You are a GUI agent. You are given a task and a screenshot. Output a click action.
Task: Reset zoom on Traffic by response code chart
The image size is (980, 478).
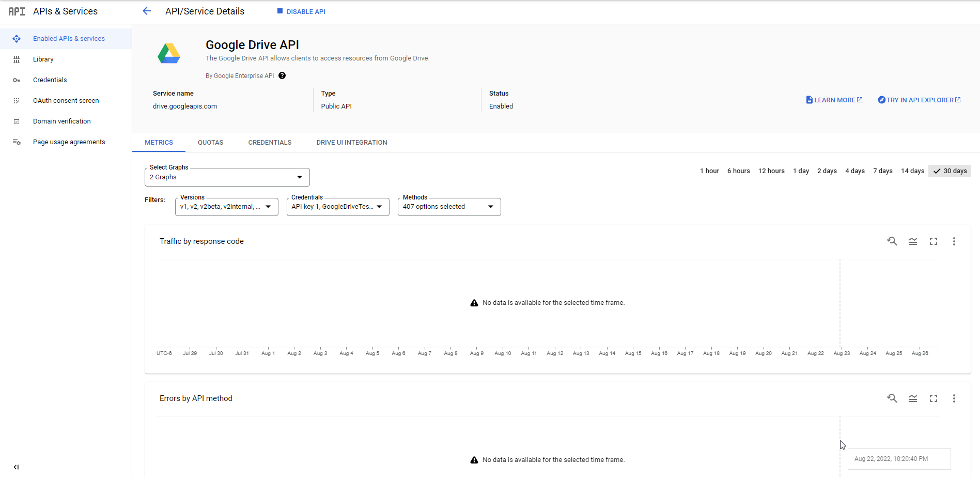(x=892, y=241)
